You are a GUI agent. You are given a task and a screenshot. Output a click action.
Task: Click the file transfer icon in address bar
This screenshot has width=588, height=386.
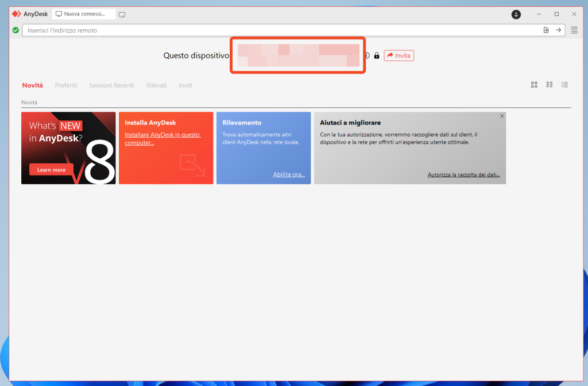546,30
